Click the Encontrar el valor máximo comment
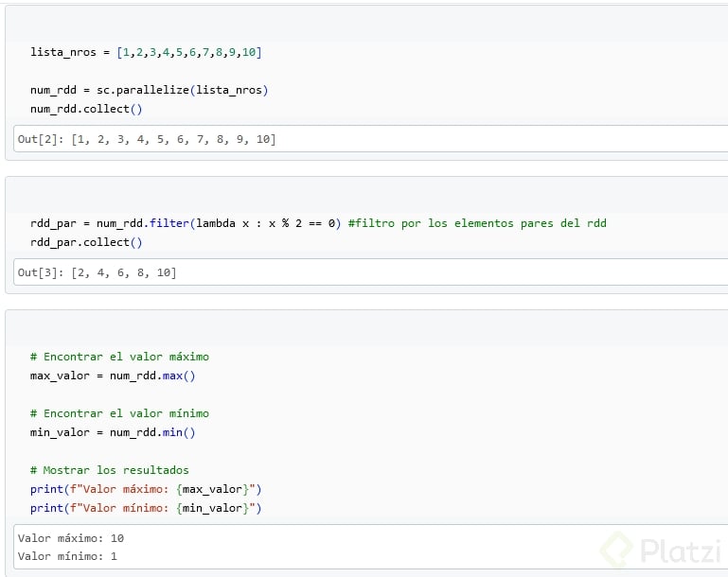 [119, 357]
